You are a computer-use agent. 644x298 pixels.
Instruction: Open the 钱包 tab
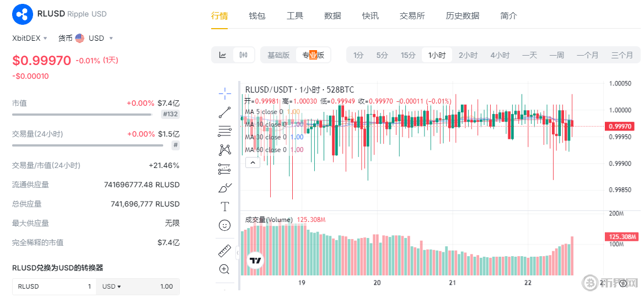click(257, 15)
